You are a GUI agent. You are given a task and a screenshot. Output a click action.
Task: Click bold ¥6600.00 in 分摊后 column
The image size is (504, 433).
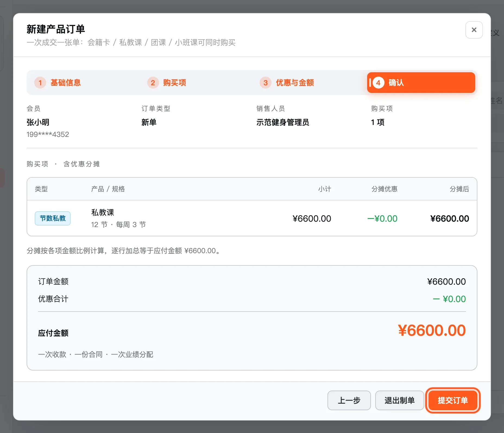point(450,219)
